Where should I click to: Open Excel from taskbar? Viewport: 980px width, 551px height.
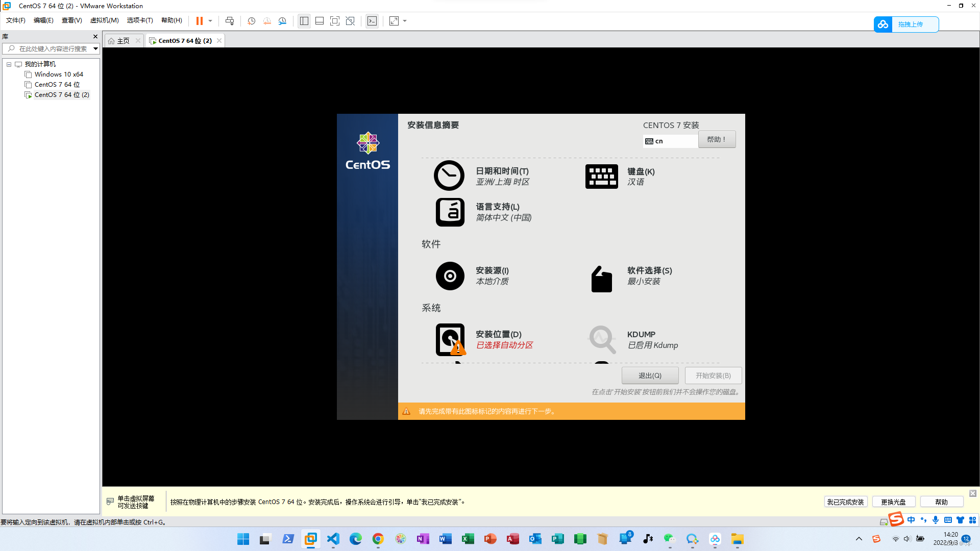[468, 539]
